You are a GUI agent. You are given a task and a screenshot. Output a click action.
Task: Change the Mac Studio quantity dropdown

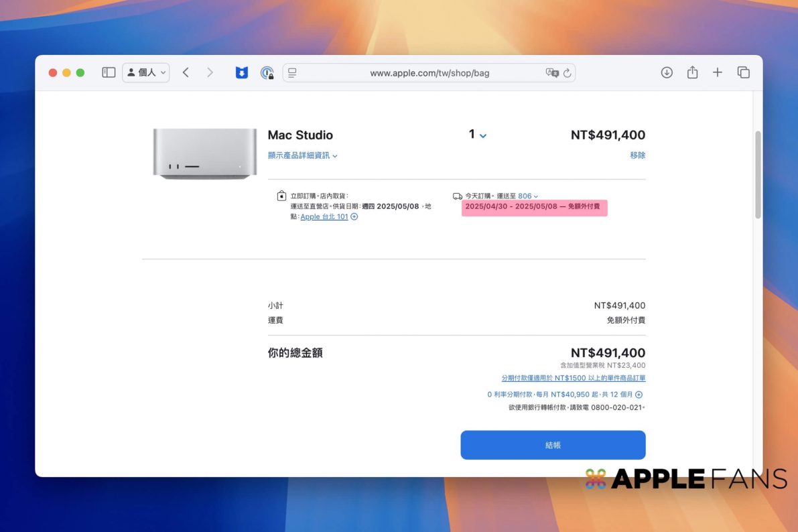click(x=477, y=135)
